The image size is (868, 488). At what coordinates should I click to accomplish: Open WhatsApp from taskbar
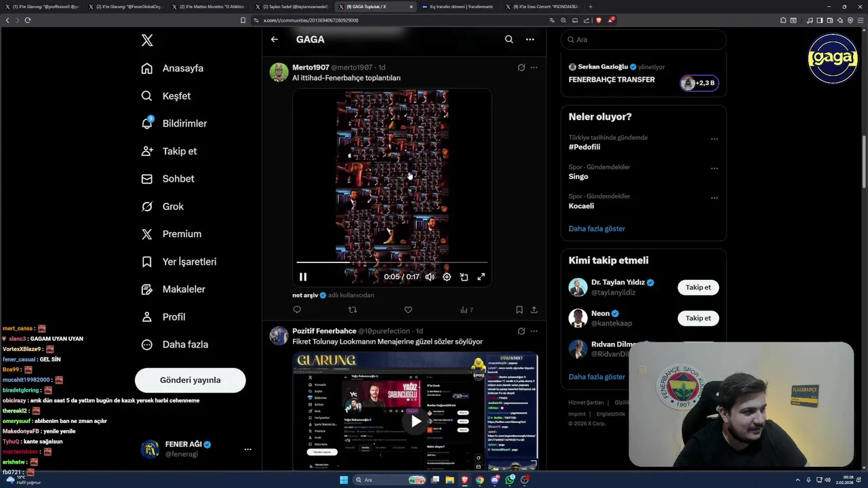click(510, 480)
